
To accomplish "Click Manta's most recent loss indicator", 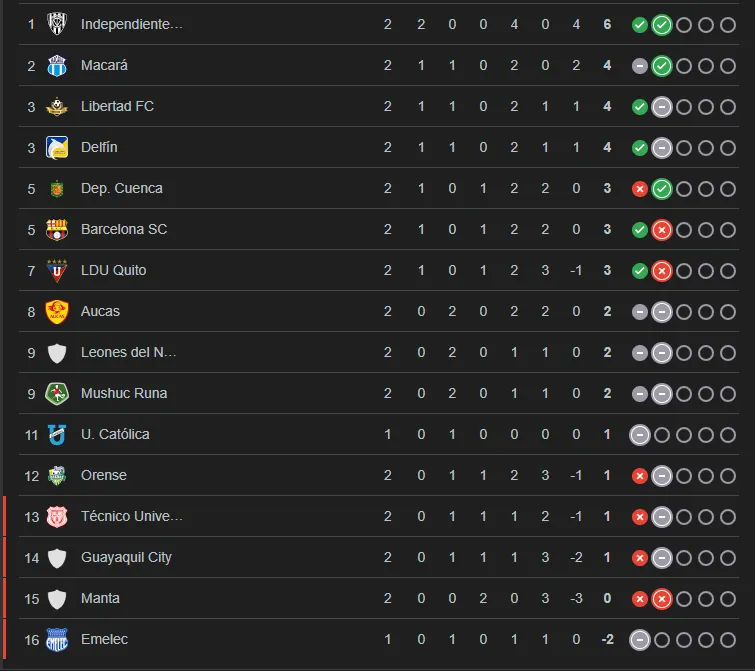I will coord(661,598).
